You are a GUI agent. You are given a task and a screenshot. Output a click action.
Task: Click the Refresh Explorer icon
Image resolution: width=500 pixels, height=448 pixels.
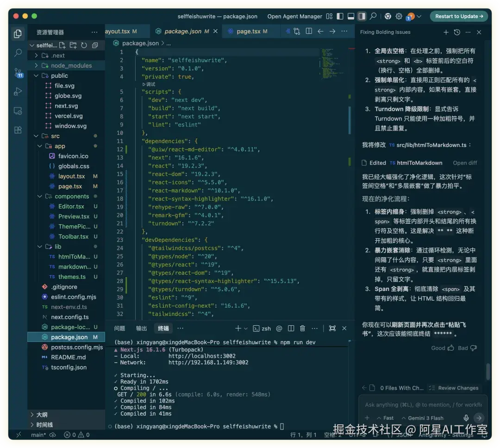coord(84,45)
